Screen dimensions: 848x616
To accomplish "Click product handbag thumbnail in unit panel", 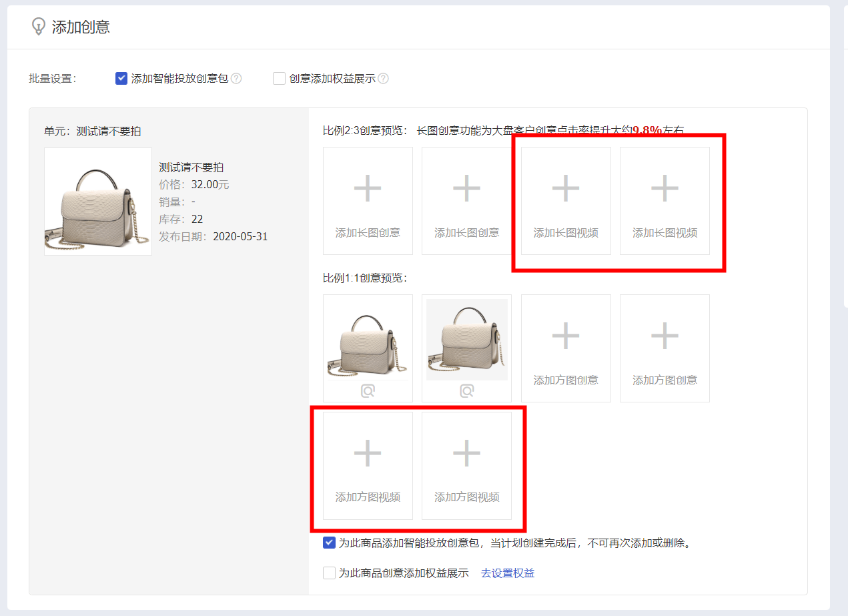I will [x=98, y=202].
